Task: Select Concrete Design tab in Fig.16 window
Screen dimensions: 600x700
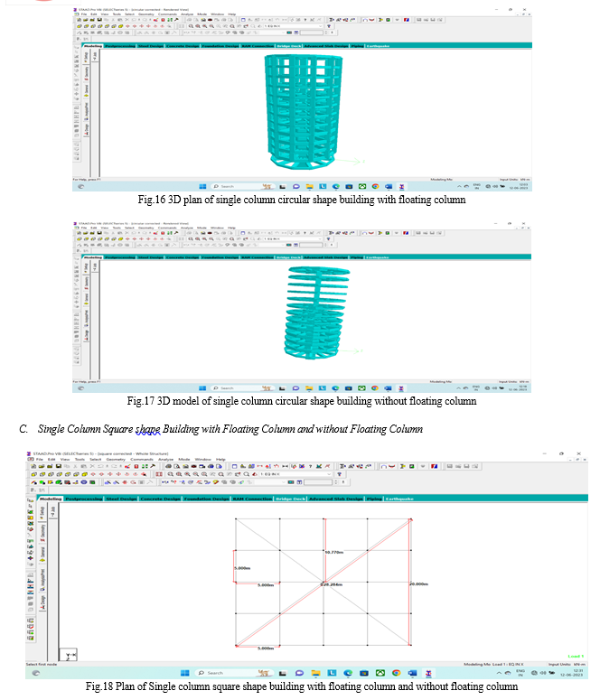Action: click(x=183, y=46)
